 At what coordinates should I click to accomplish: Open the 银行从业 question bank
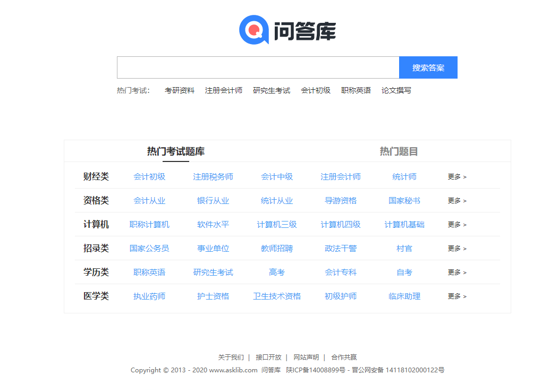213,201
